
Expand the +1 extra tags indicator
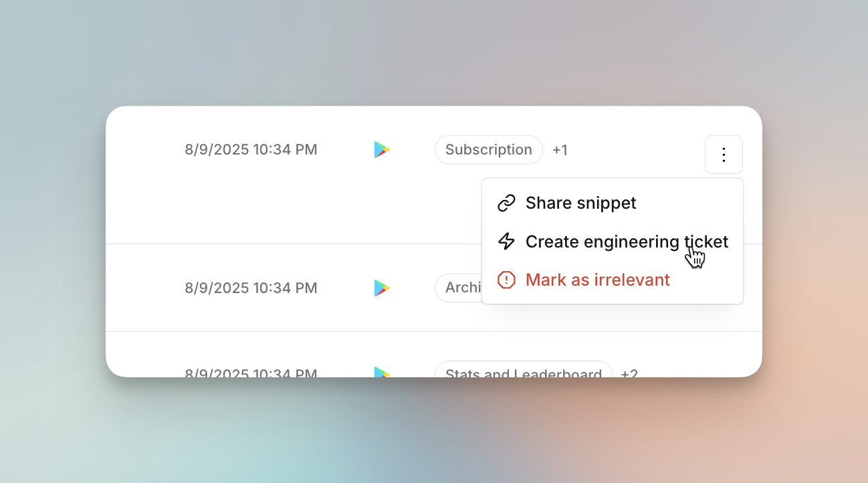[560, 150]
